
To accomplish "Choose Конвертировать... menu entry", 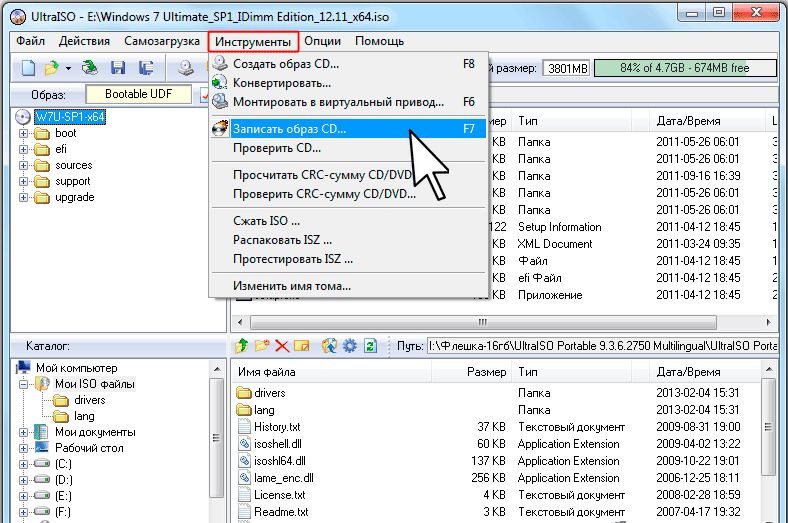I will 348,83.
